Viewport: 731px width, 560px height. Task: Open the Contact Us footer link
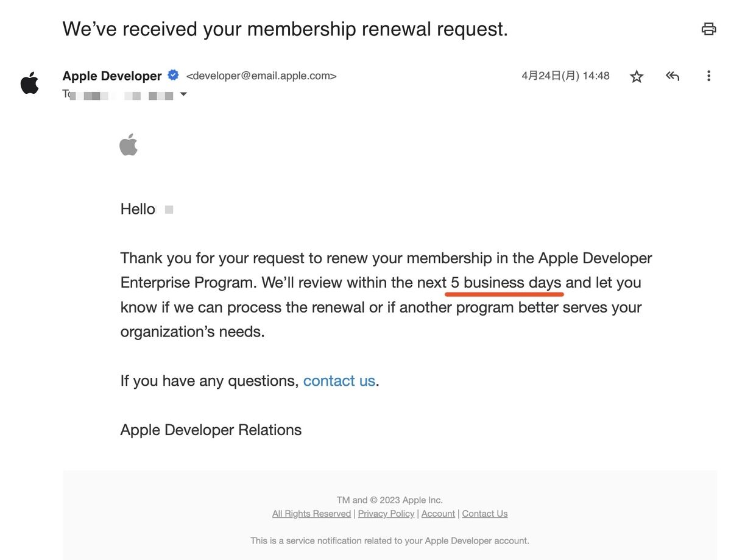(485, 514)
